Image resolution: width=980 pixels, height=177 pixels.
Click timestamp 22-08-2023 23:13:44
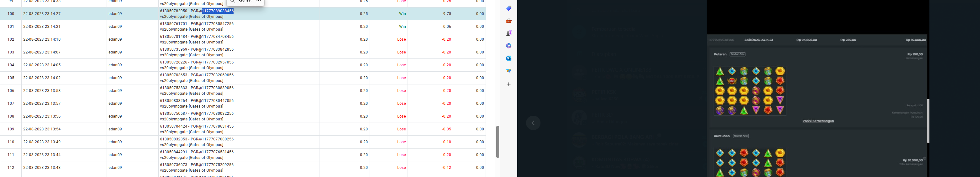click(42, 155)
